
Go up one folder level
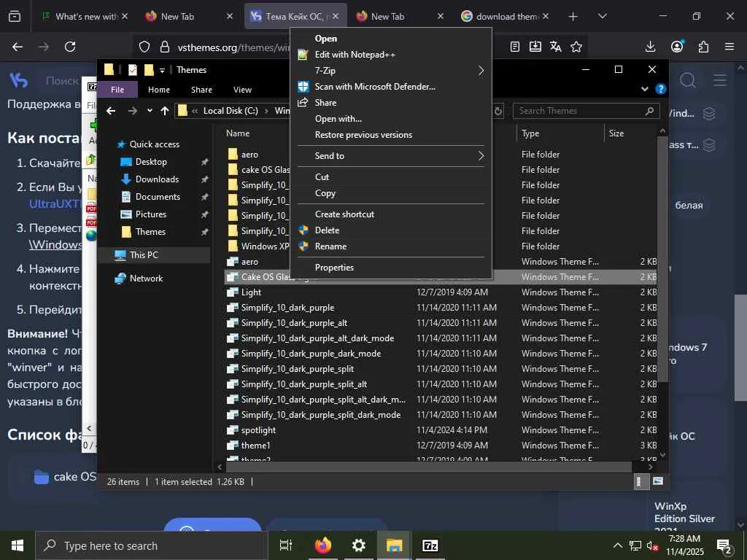click(165, 111)
